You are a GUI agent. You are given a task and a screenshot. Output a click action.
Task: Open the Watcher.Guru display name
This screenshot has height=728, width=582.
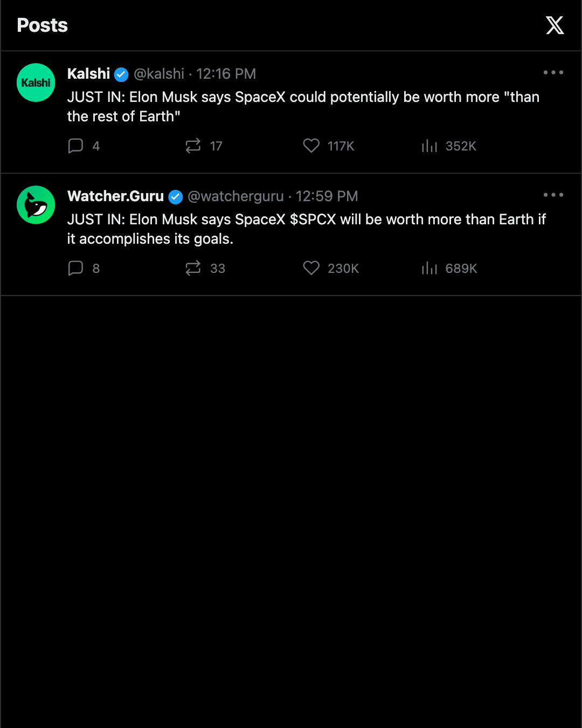pyautogui.click(x=115, y=196)
